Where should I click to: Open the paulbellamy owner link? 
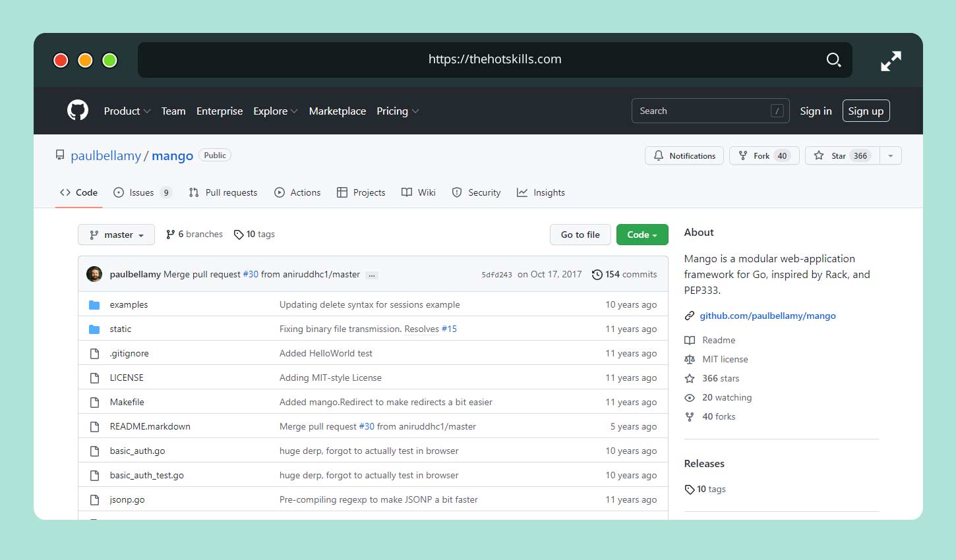coord(105,155)
